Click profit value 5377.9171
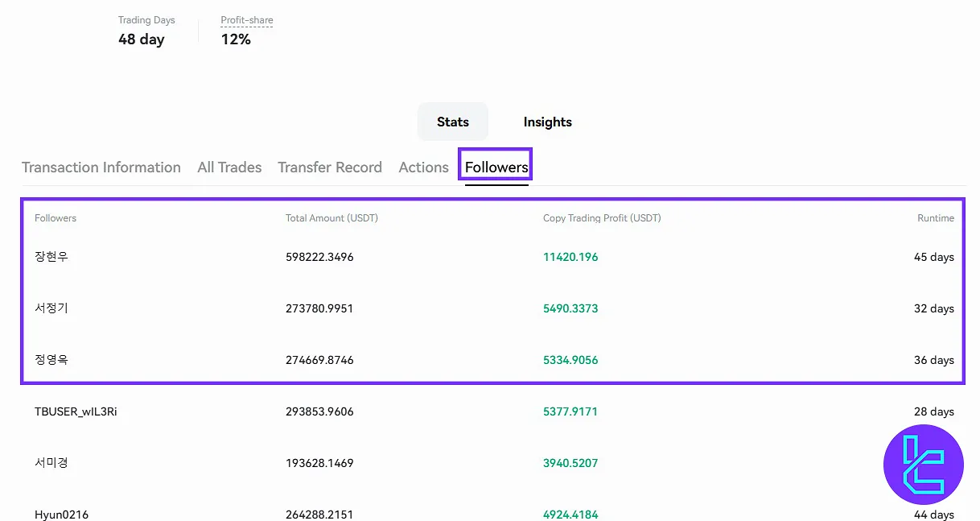The width and height of the screenshot is (980, 521). 570,411
